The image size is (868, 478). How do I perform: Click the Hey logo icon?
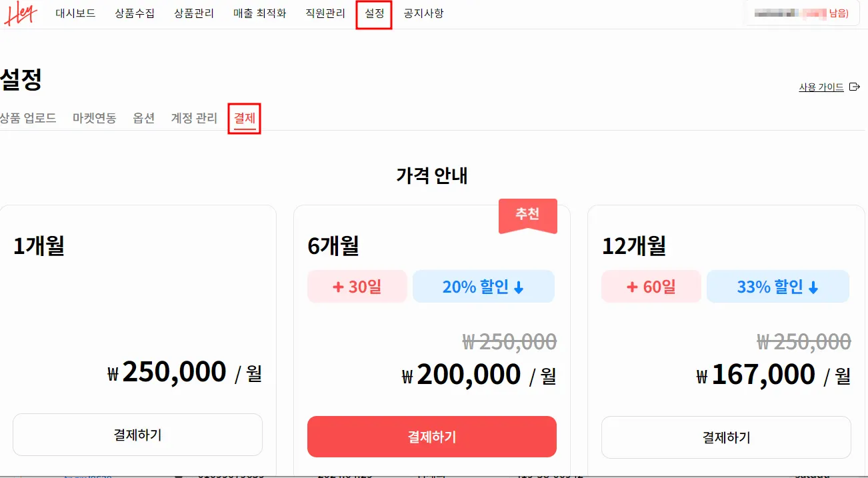[x=20, y=14]
